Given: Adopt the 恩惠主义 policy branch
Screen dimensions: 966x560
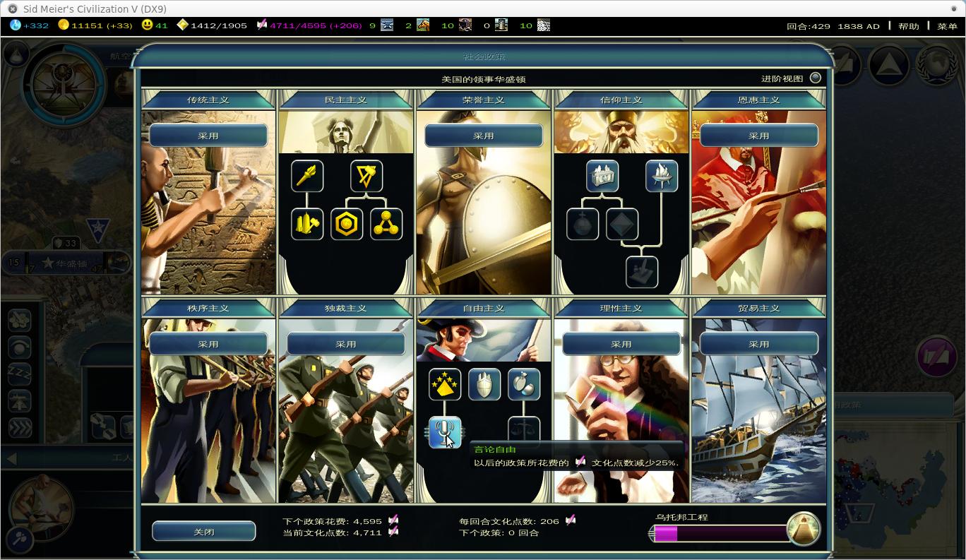Looking at the screenshot, I should coord(759,136).
